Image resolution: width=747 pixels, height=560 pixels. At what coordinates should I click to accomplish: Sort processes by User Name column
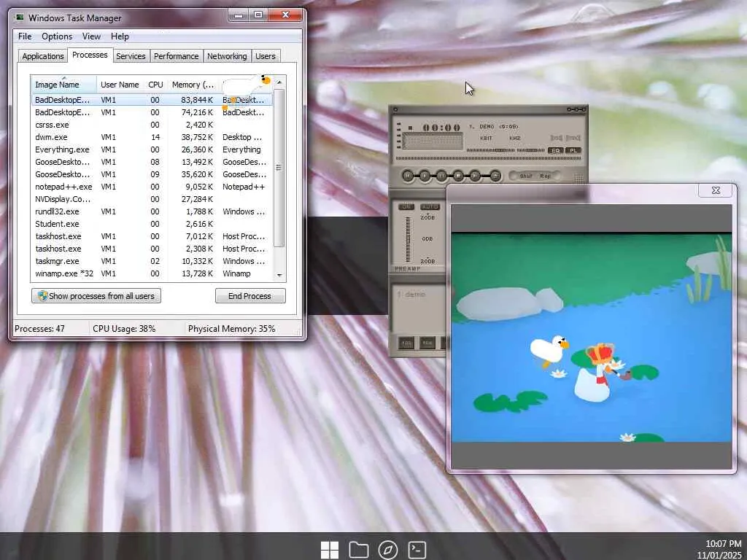[120, 85]
